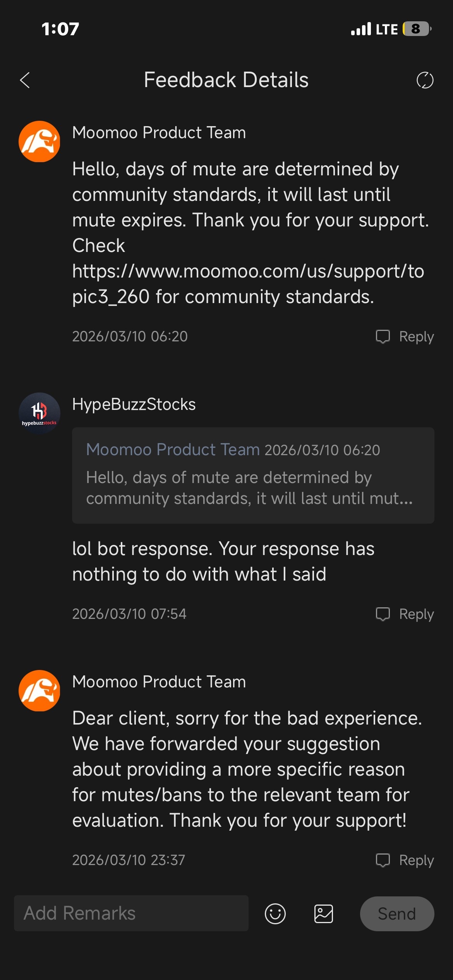This screenshot has height=980, width=453.
Task: Tap speech bubble icon beside 23:37 message
Action: [383, 860]
